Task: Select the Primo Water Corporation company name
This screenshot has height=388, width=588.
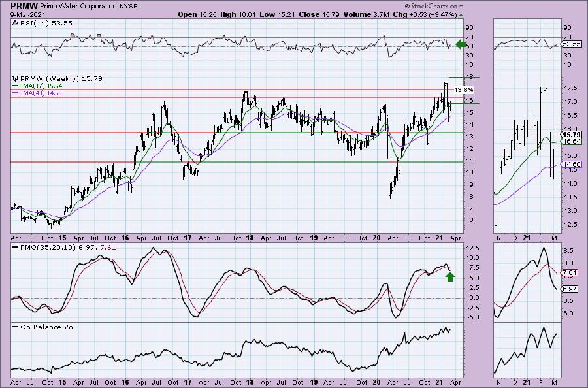Action: coord(78,6)
